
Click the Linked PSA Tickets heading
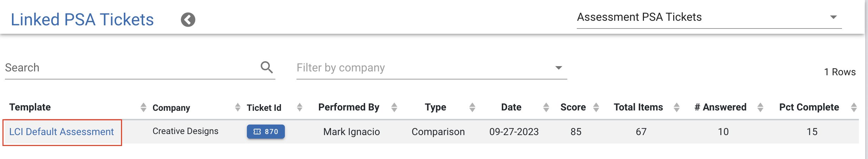pos(82,20)
